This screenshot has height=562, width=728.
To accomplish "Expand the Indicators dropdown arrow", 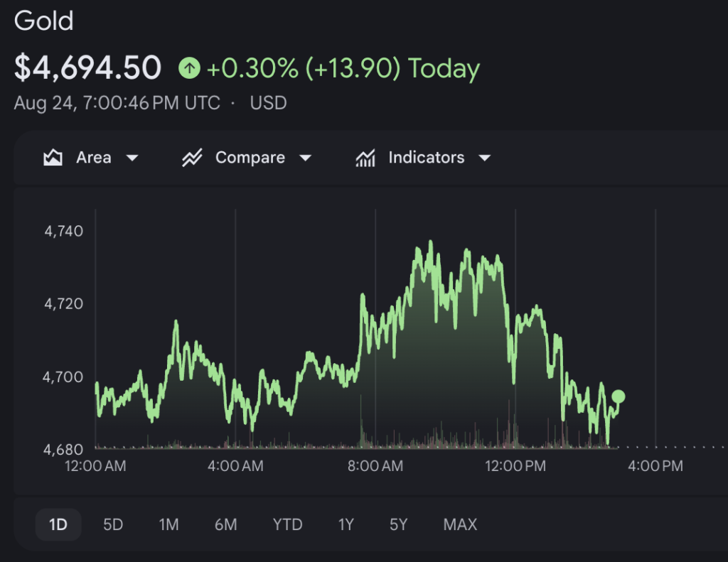I will [x=485, y=158].
